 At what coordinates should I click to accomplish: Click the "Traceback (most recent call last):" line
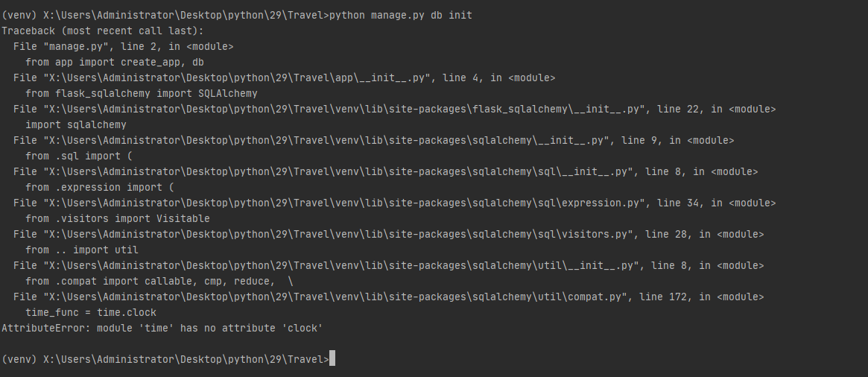(103, 31)
